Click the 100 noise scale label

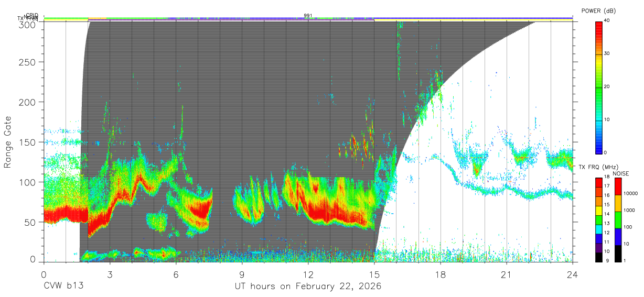[628, 228]
